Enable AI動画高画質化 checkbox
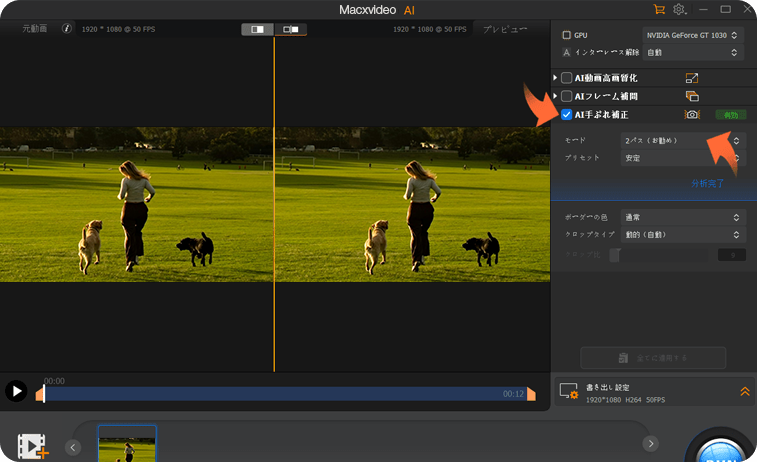Viewport: 757px width, 462px height. point(566,78)
